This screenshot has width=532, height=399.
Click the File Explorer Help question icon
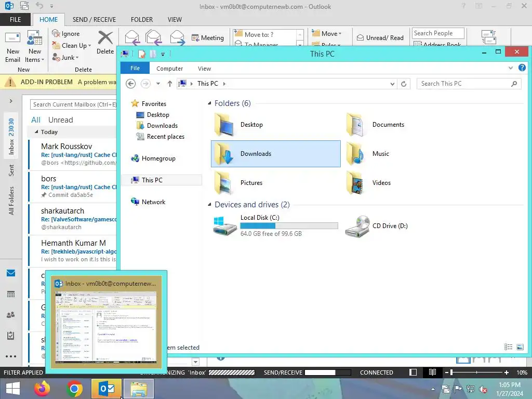[x=522, y=68]
